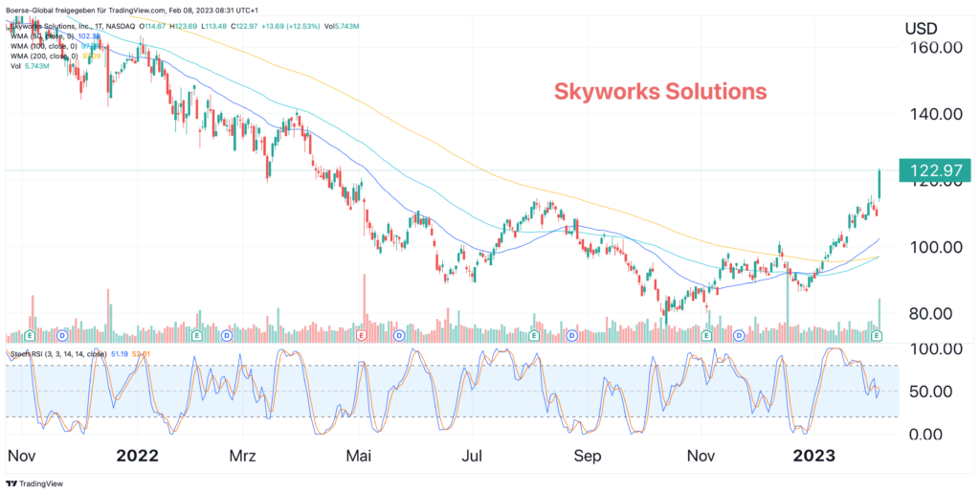Click the 122.97 current price label
Viewport: 980px width, 494px height.
934,170
